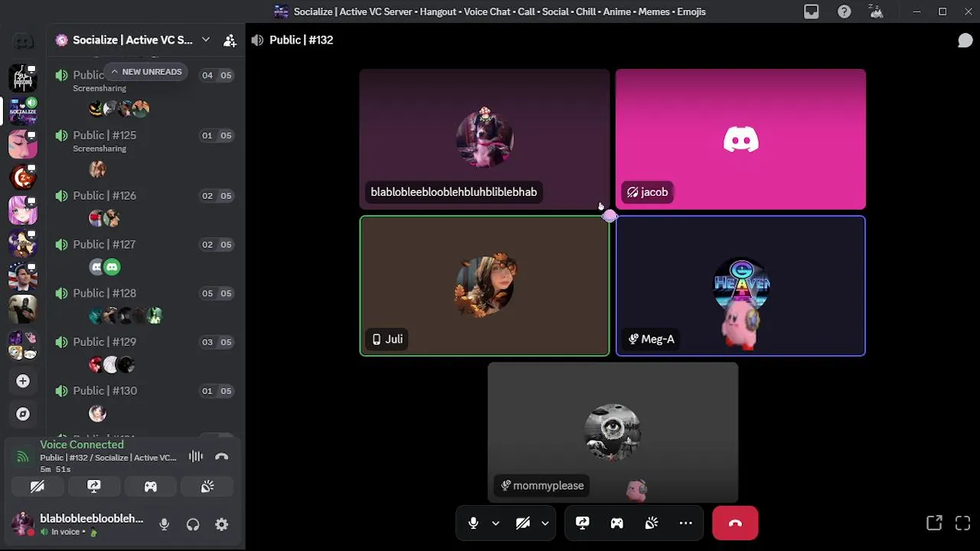
Task: Select the Public | #129 voice channel
Action: (x=144, y=342)
